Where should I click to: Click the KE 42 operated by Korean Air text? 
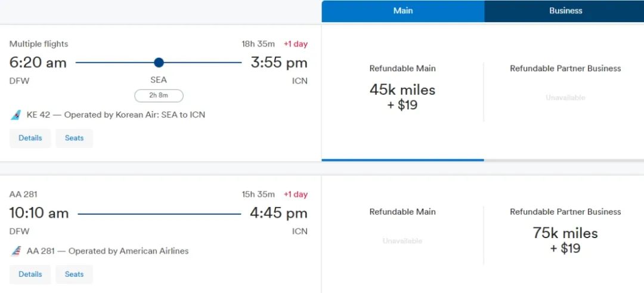point(116,115)
